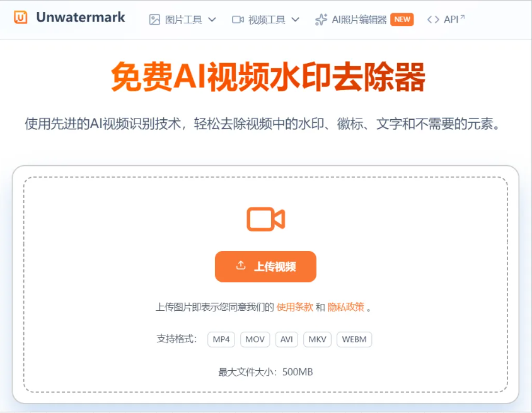Click the upload arrow icon on the button
Viewport: 532px width, 413px height.
tap(240, 266)
